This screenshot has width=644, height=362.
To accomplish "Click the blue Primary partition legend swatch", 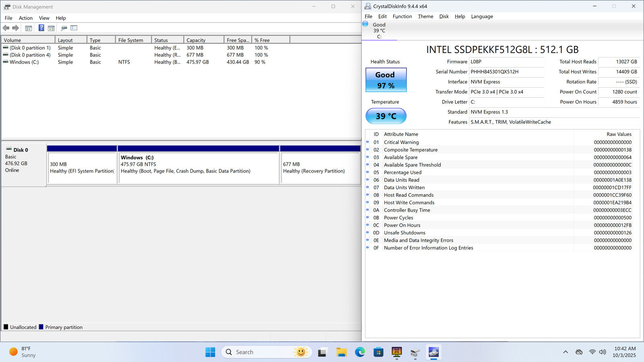I will [x=41, y=327].
